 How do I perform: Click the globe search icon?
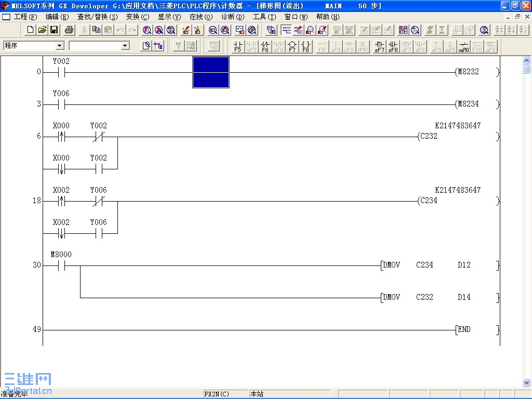484,30
